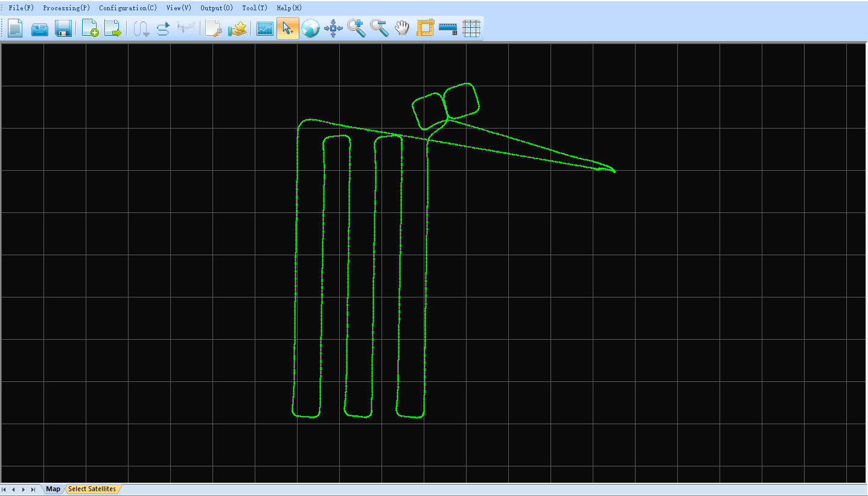Switch to the Select Satellites tab
Viewport: 868px width, 496px height.
92,489
